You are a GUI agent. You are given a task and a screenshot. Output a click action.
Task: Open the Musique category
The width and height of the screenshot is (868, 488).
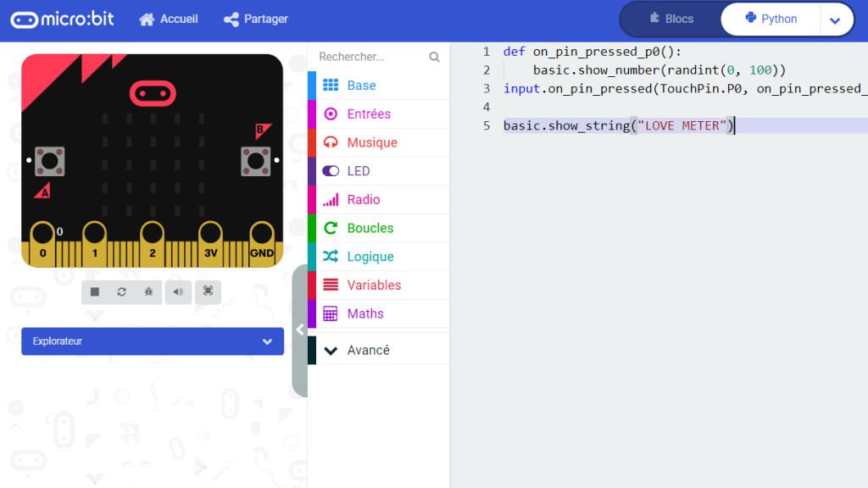[371, 142]
